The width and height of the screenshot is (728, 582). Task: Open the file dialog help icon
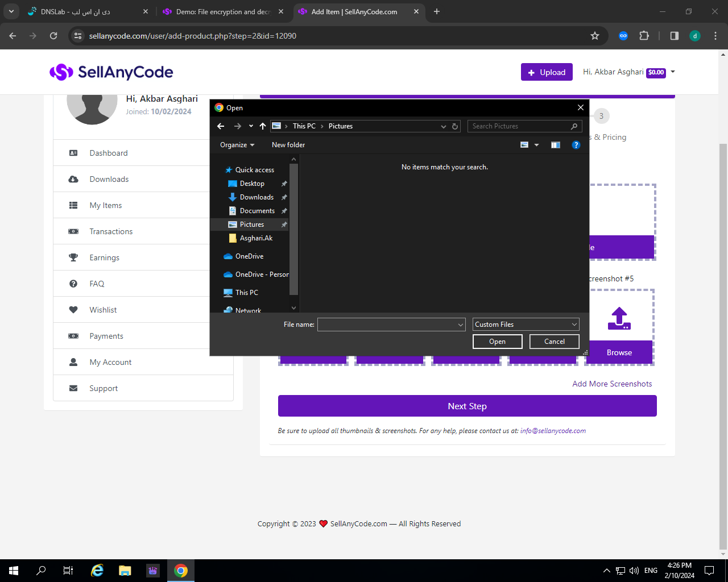tap(576, 145)
